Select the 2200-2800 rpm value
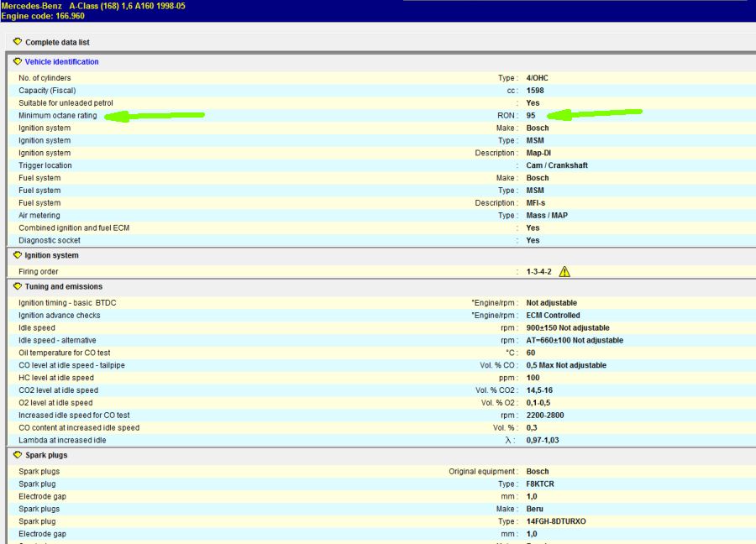 click(x=545, y=416)
